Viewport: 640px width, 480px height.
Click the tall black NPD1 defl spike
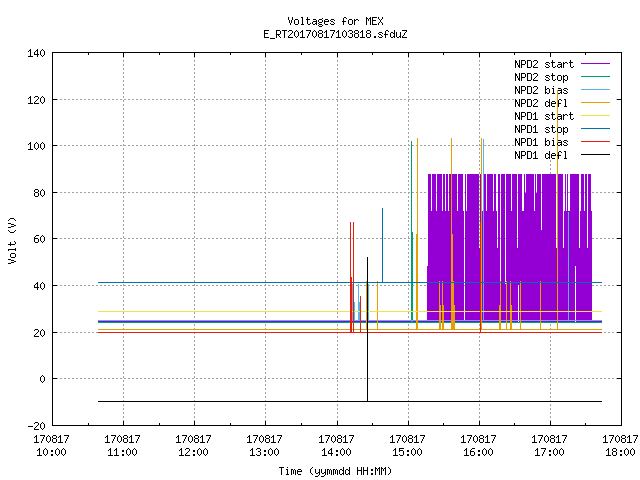click(367, 329)
